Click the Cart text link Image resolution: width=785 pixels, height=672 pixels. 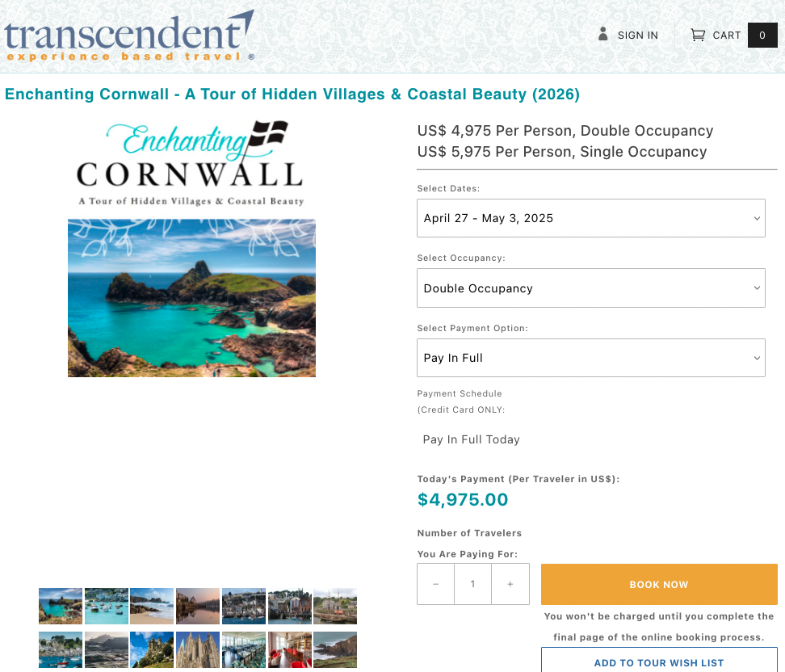click(727, 35)
